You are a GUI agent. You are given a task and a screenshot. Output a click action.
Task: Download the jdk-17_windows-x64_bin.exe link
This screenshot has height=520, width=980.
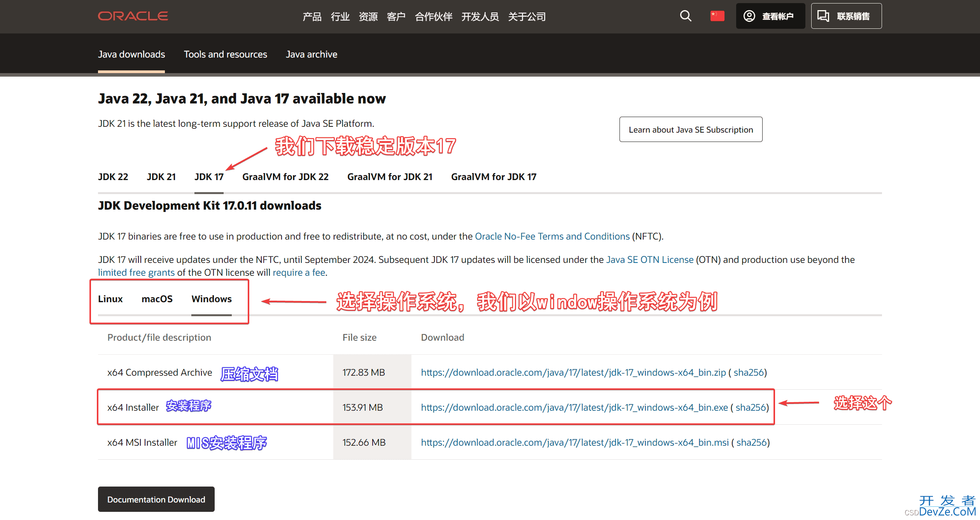pos(574,408)
